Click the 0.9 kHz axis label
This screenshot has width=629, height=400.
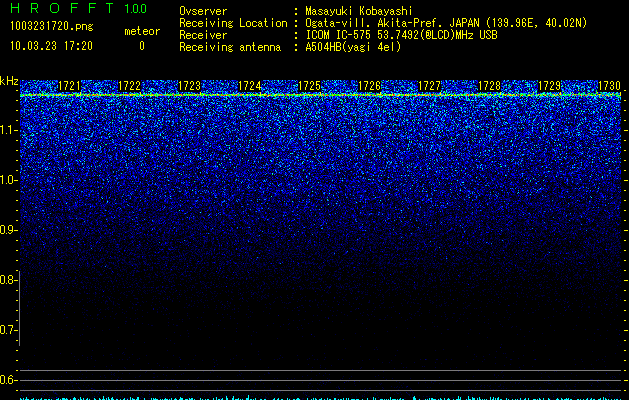point(8,230)
